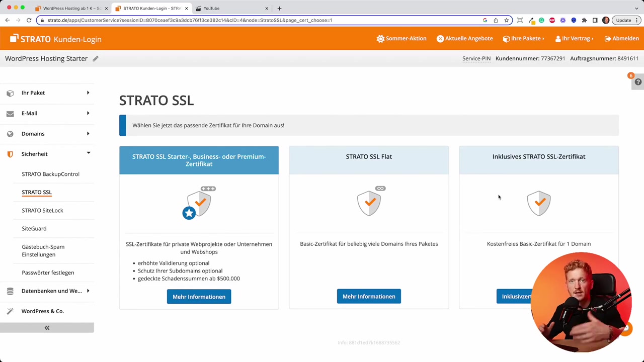Close the YouTube browser tab
This screenshot has width=644, height=362.
(267, 8)
